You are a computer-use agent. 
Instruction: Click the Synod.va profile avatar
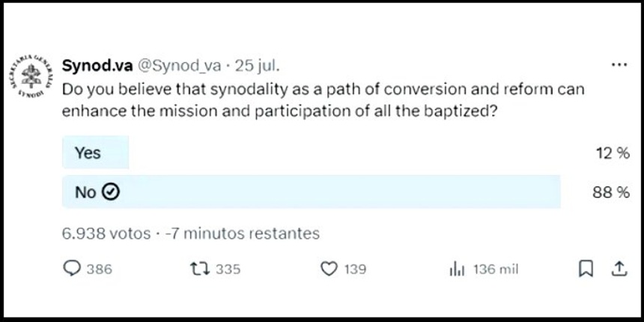tap(31, 76)
